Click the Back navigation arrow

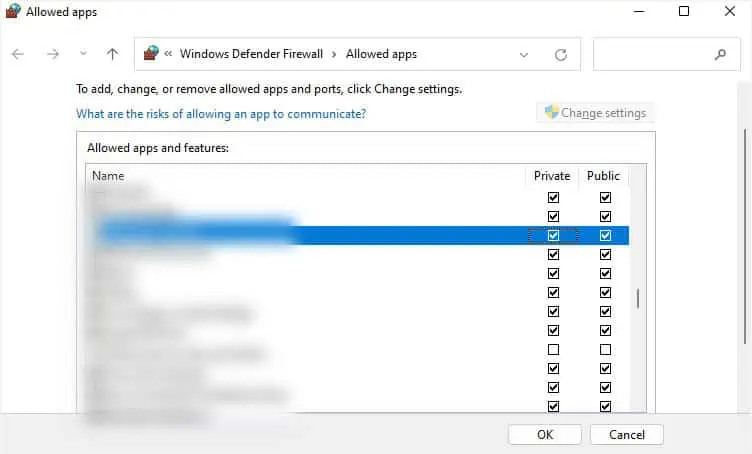coord(18,54)
